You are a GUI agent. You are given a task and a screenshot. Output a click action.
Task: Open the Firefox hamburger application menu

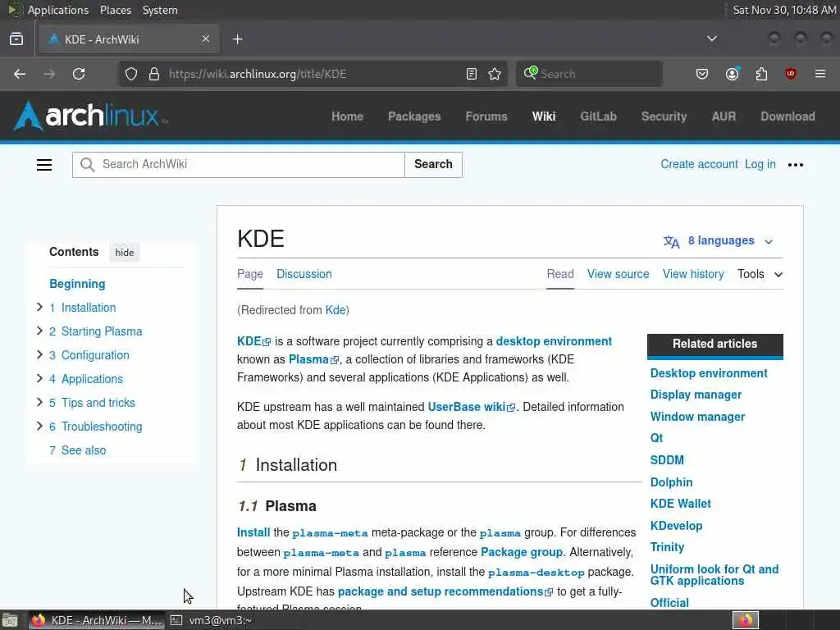pos(820,74)
